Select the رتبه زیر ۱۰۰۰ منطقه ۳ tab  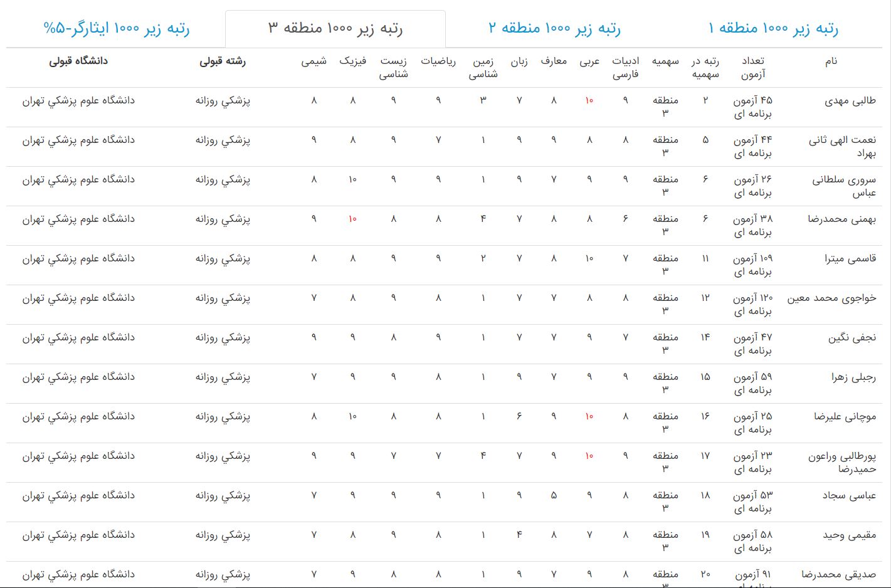point(335,28)
